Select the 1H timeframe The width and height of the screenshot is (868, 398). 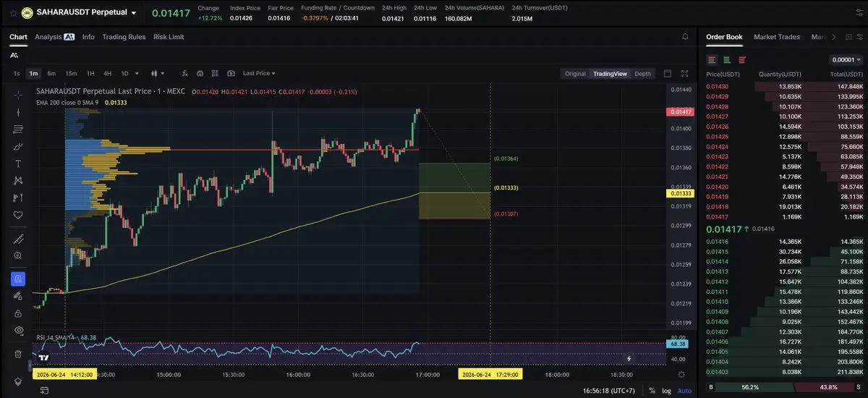click(90, 73)
